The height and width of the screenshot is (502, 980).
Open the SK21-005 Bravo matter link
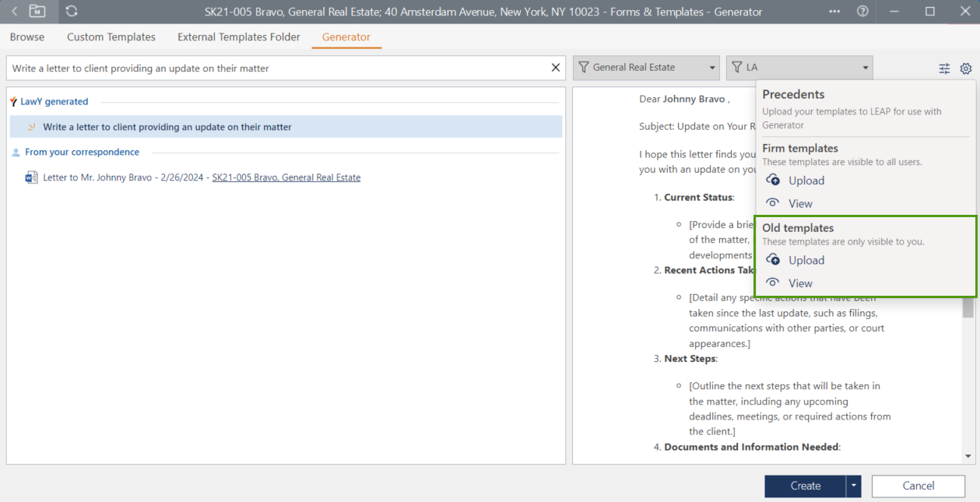coord(286,177)
